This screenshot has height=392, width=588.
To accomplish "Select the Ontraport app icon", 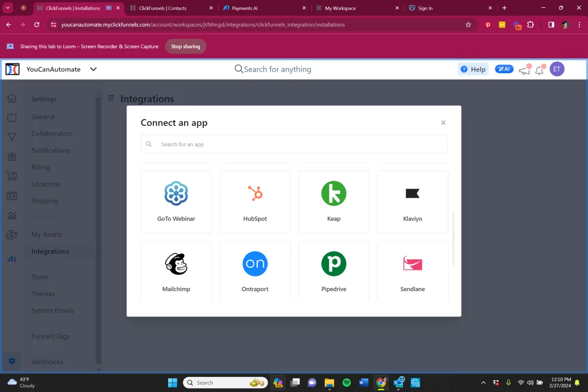I will click(x=255, y=264).
